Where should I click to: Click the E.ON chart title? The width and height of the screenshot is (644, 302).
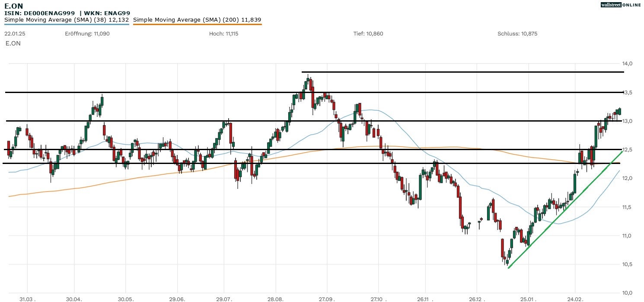click(x=14, y=6)
